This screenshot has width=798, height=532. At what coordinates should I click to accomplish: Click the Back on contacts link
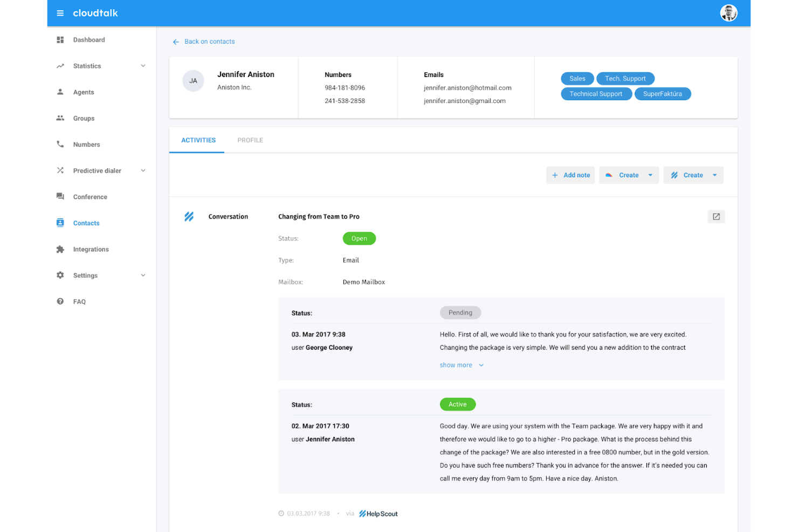click(x=210, y=41)
